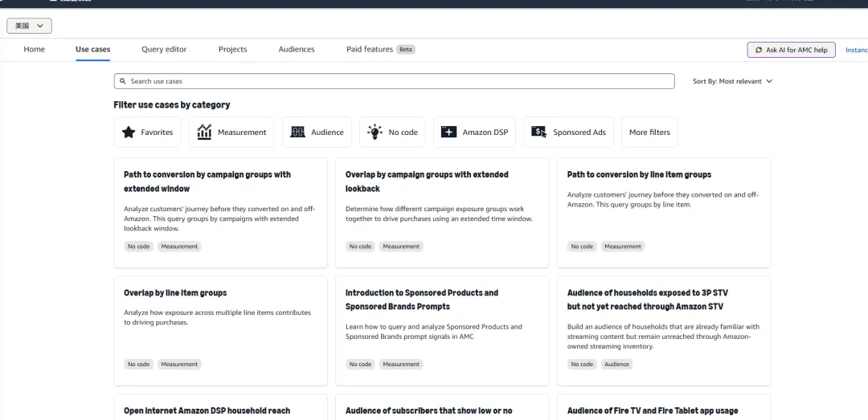
Task: Filter use cases by No code
Action: tap(392, 133)
